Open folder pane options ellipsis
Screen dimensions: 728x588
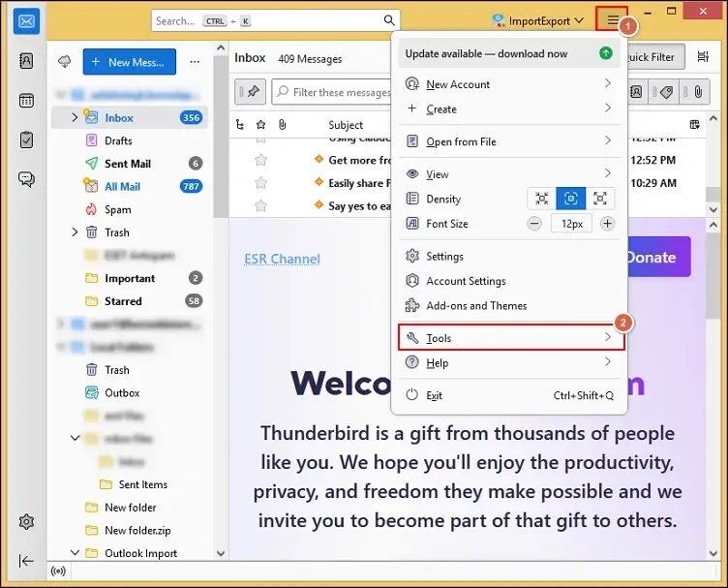(x=195, y=62)
